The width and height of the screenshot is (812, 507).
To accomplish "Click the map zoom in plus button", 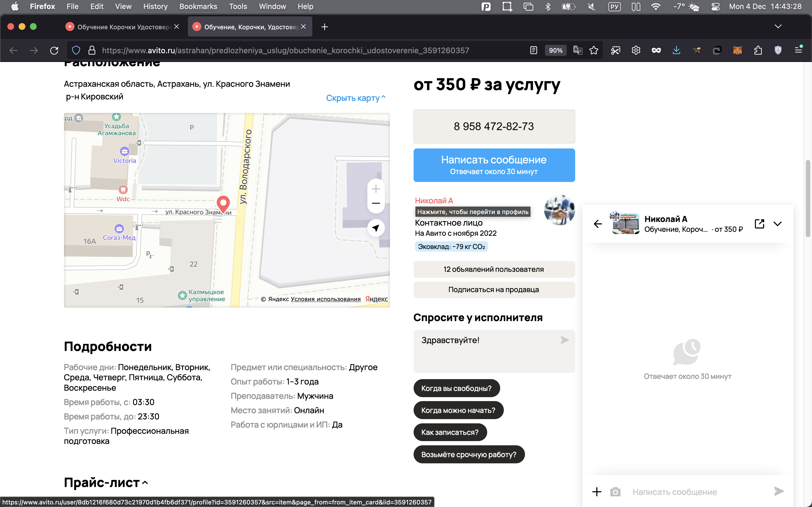I will (376, 189).
